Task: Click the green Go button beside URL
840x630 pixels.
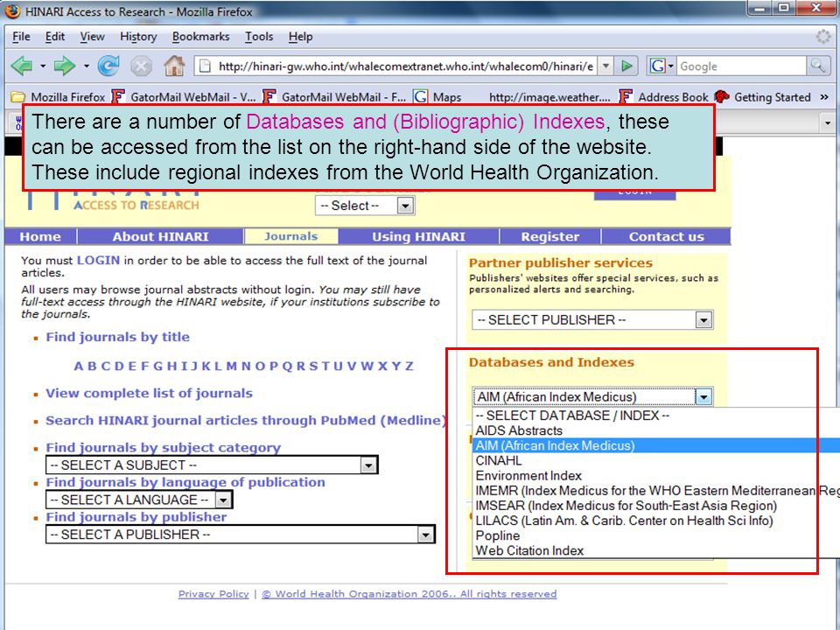Action: point(626,66)
